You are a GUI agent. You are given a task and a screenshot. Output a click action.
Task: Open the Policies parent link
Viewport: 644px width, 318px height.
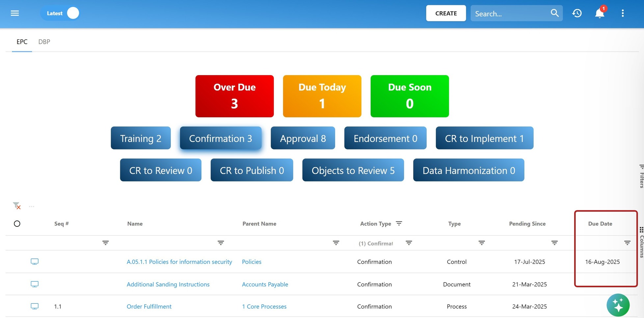[252, 262]
